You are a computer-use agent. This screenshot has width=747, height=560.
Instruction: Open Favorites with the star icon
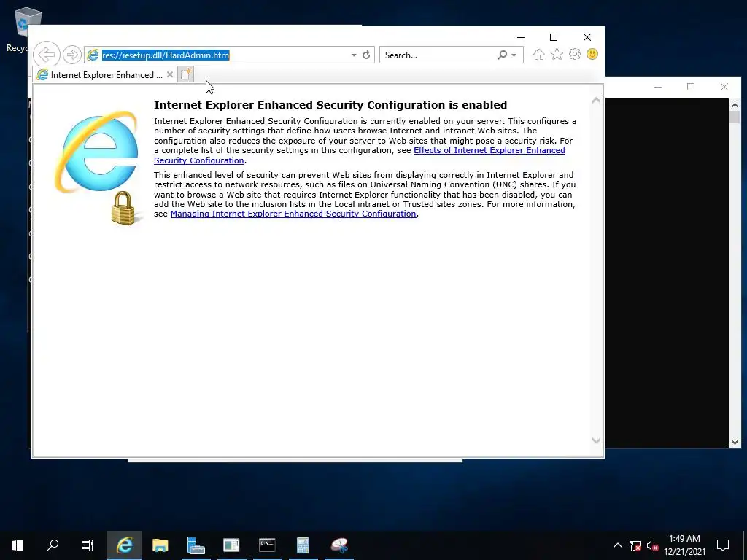[557, 54]
